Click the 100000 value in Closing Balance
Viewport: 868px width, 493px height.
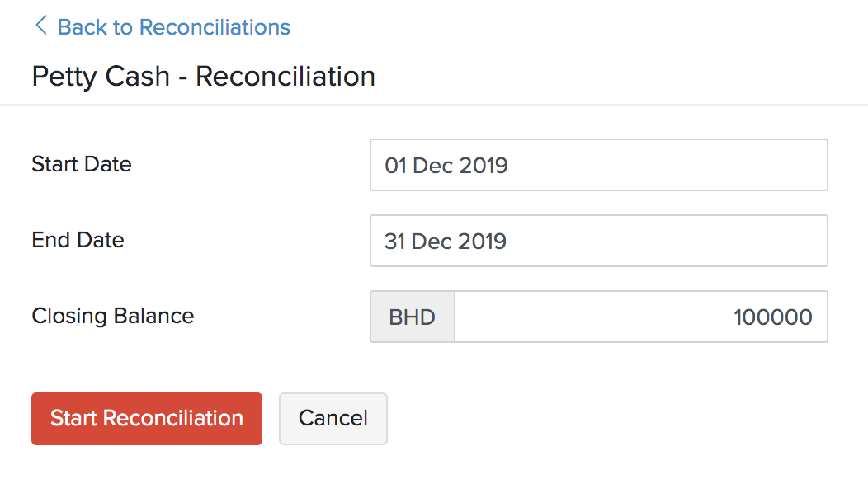click(x=772, y=317)
